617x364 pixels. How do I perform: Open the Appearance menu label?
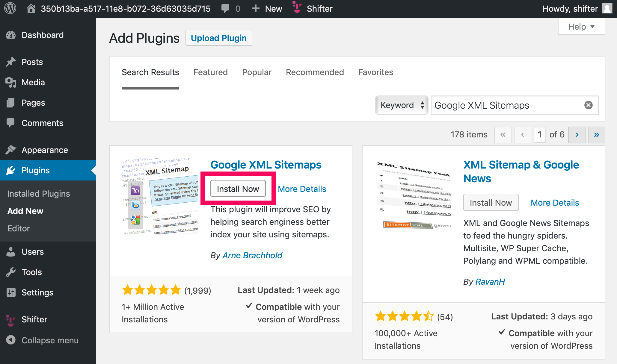pos(45,150)
